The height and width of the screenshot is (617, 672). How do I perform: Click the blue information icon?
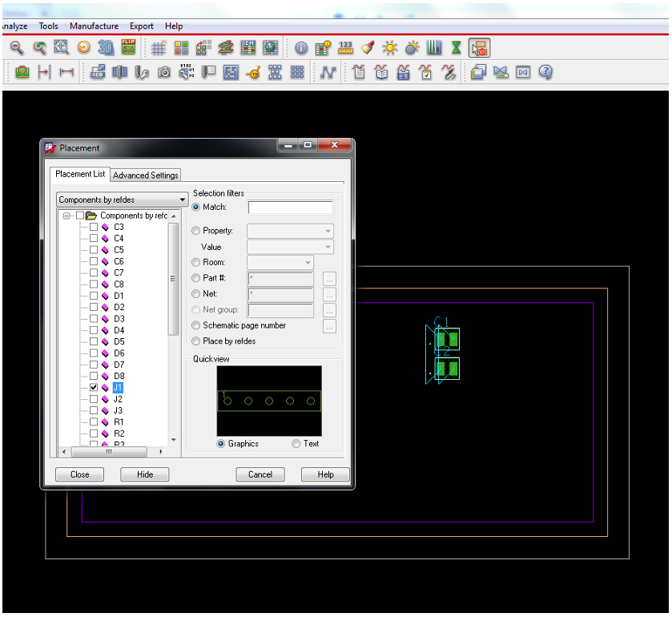pos(301,48)
